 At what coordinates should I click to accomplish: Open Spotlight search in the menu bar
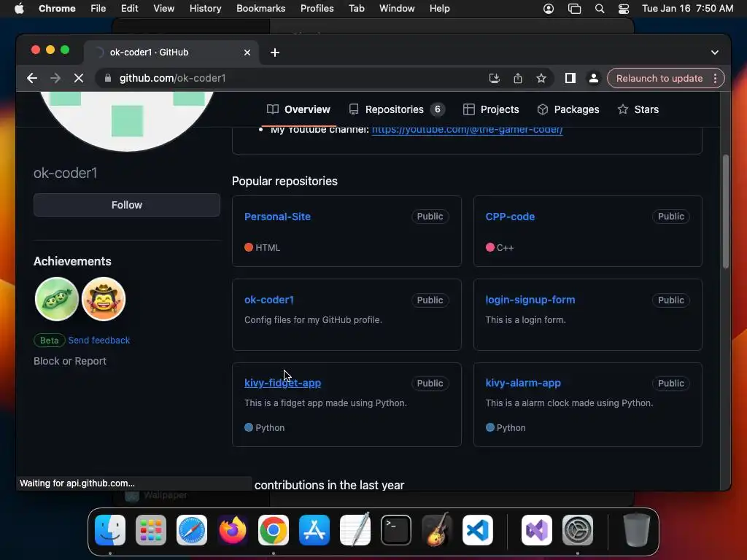600,9
